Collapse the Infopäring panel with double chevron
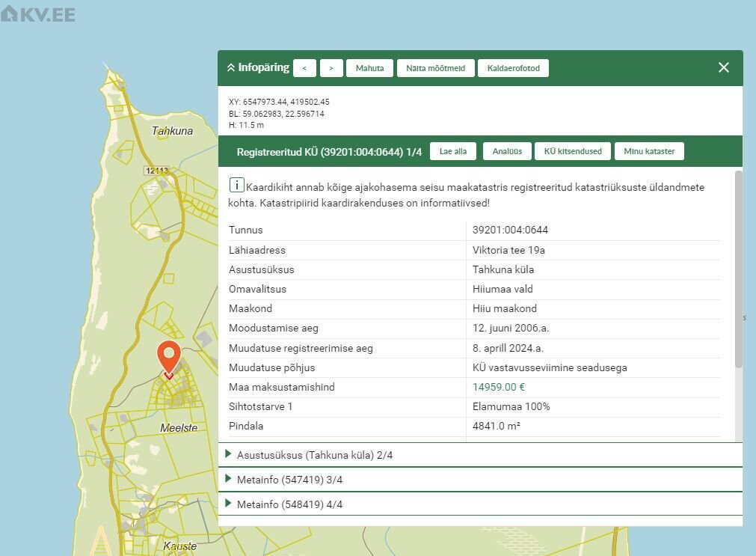Viewport: 756px width, 556px height. coord(230,68)
